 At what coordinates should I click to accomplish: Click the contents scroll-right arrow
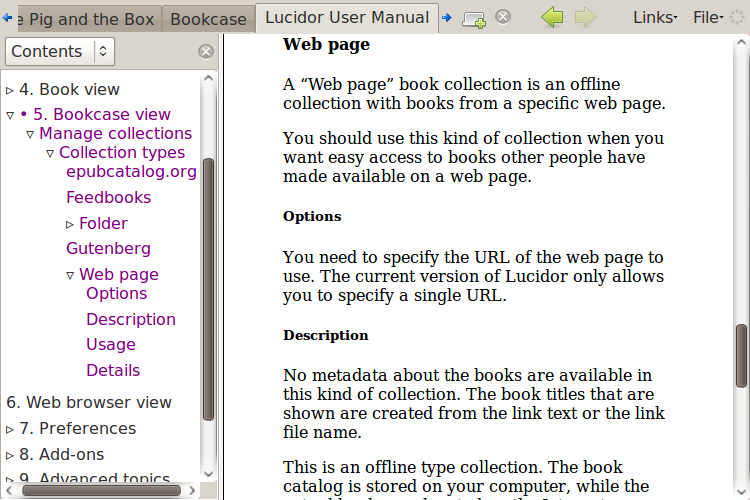coord(192,490)
